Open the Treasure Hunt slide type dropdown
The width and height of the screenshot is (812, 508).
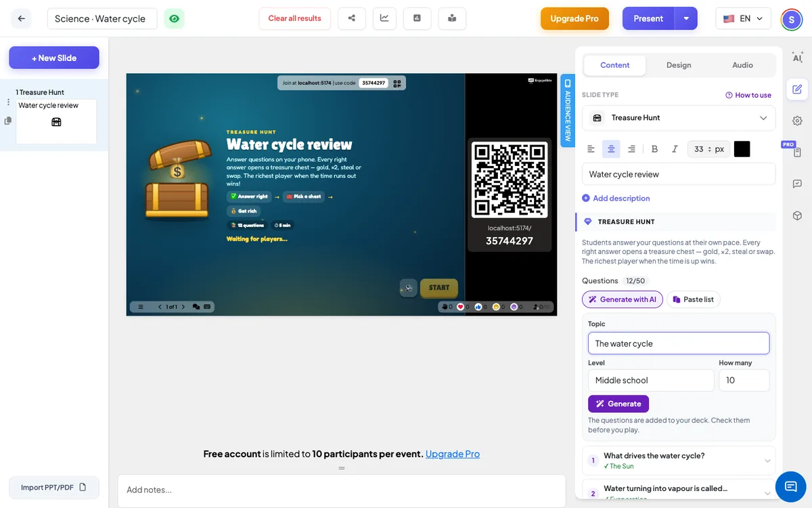[679, 118]
